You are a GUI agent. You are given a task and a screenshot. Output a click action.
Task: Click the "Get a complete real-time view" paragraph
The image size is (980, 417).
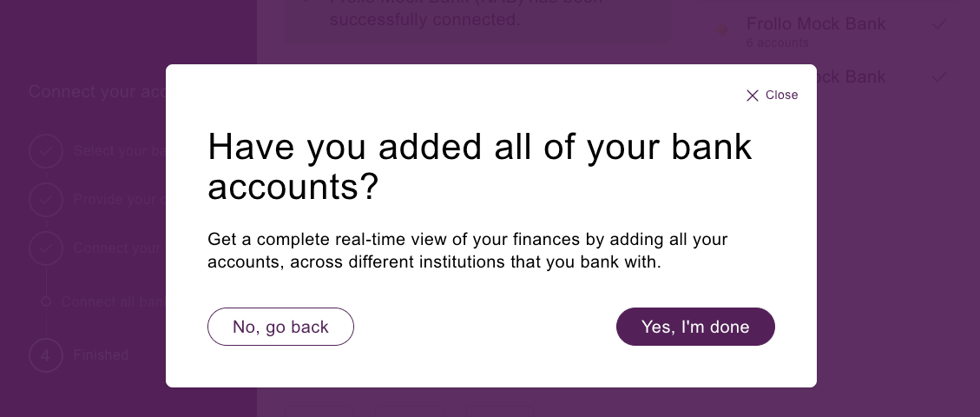click(468, 250)
